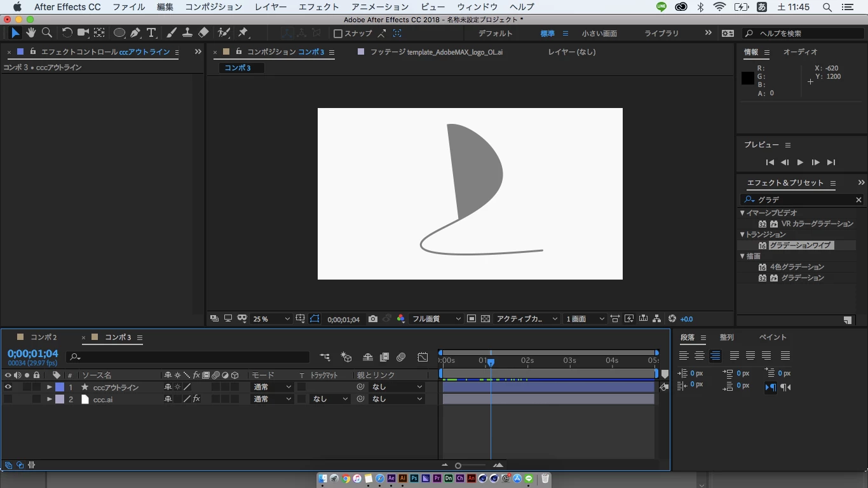Hide the cccアウトライン layer with its eye
This screenshot has width=868, height=488.
pyautogui.click(x=8, y=387)
